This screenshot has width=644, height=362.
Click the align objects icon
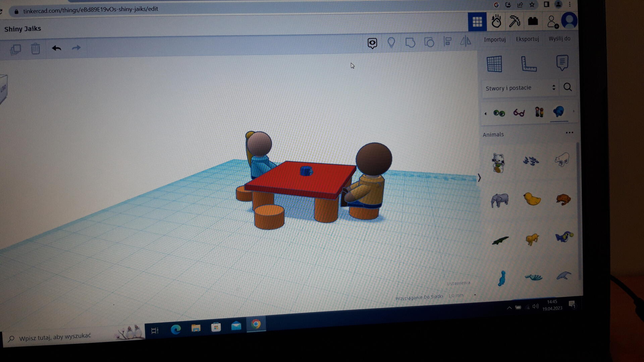tap(447, 42)
